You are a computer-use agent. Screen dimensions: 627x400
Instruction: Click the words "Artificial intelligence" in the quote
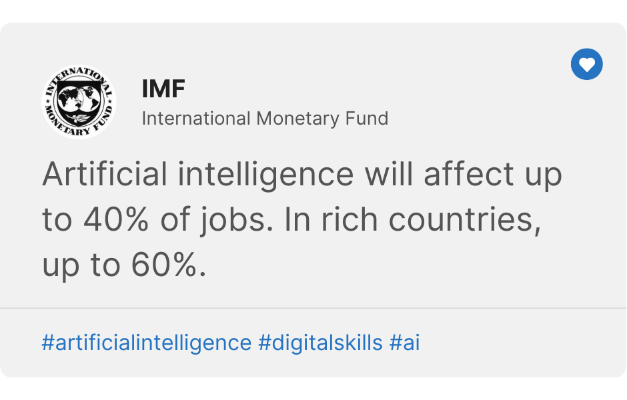(x=198, y=174)
